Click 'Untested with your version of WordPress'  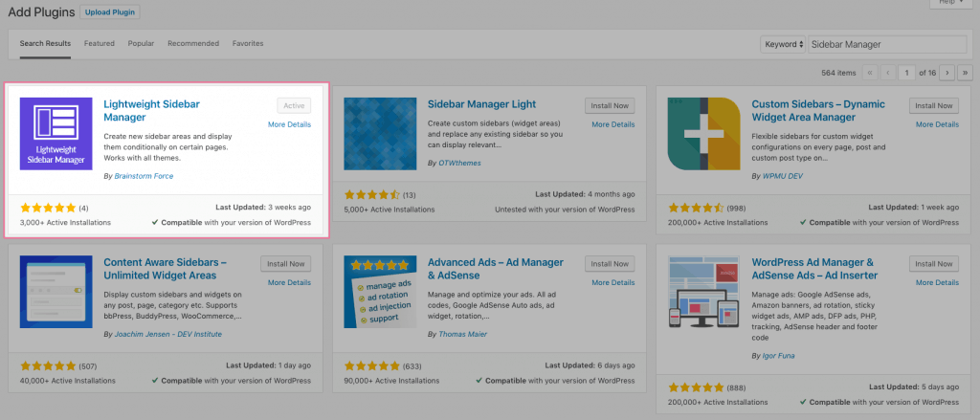tap(565, 210)
